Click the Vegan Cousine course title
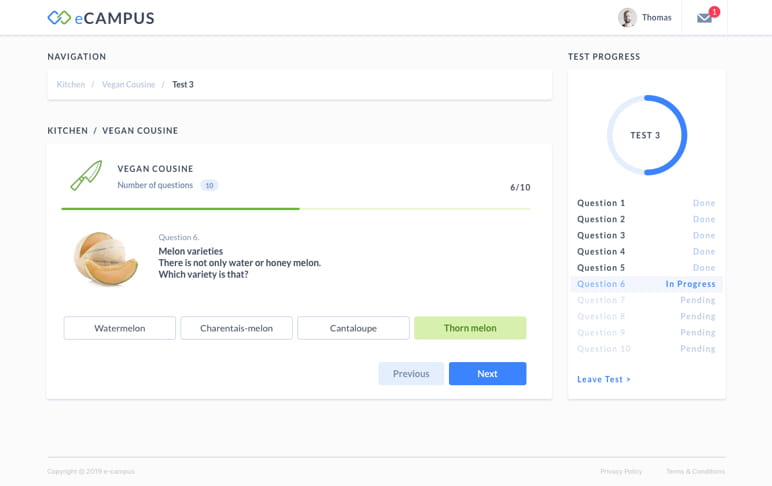This screenshot has width=772, height=486. click(155, 169)
